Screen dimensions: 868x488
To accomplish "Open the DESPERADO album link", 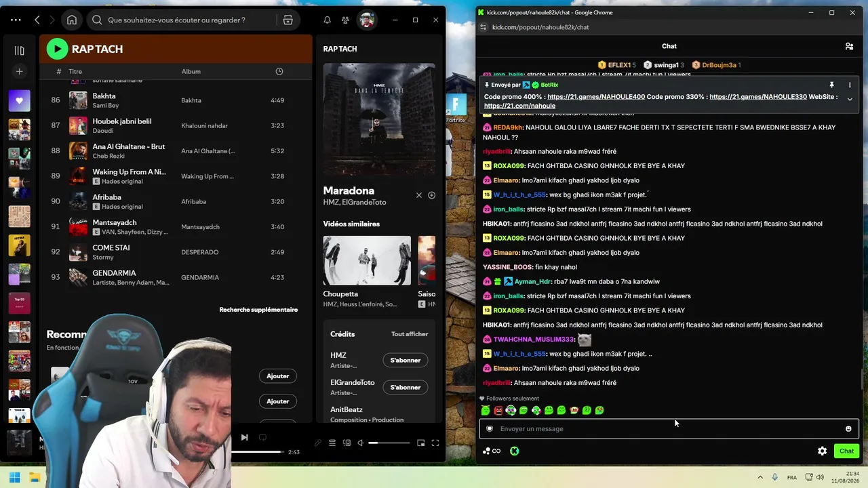I will (199, 252).
